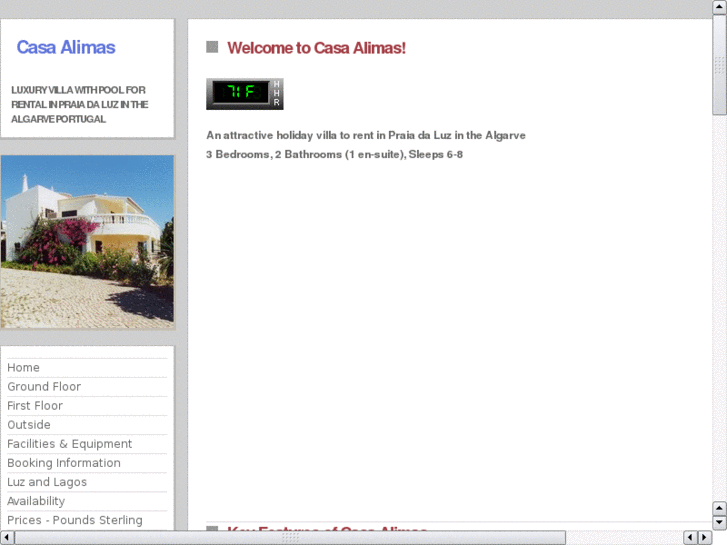727x545 pixels.
Task: Open the Luz and Lagos link
Action: [47, 482]
